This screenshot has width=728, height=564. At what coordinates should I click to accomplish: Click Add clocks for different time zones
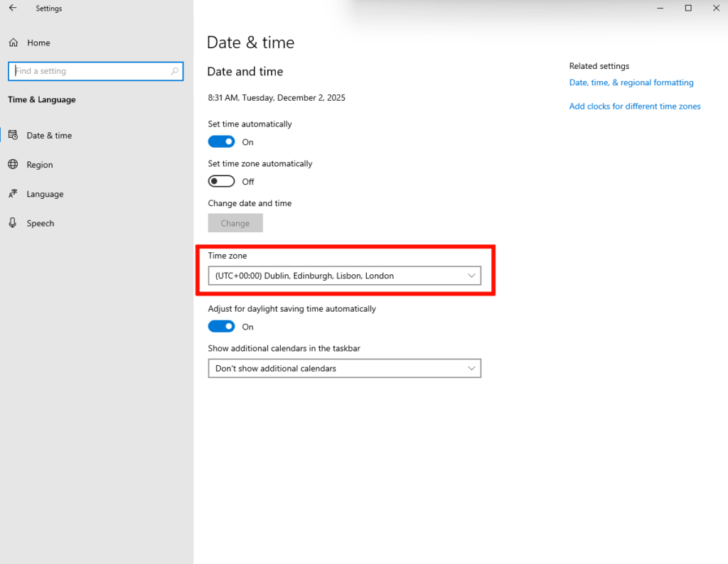coord(634,107)
